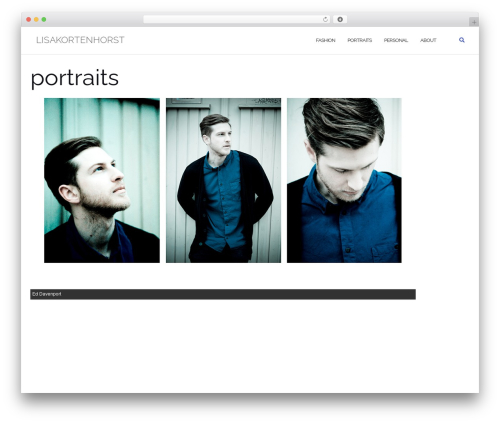The width and height of the screenshot is (500, 423).
Task: Open the standing man in cardigan photo
Action: coord(223,180)
